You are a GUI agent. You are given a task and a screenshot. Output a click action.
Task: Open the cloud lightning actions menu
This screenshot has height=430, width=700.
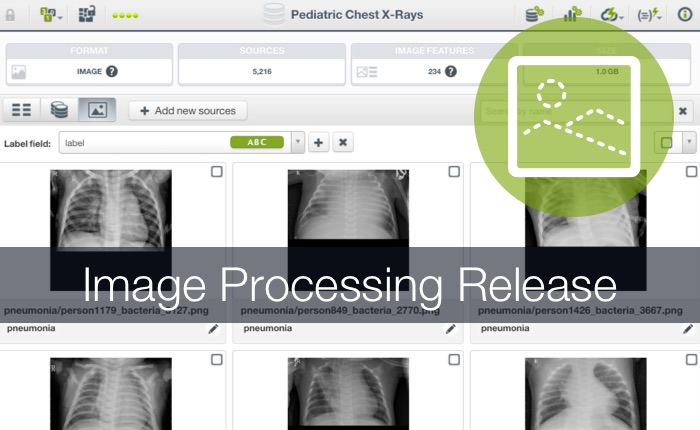611,14
